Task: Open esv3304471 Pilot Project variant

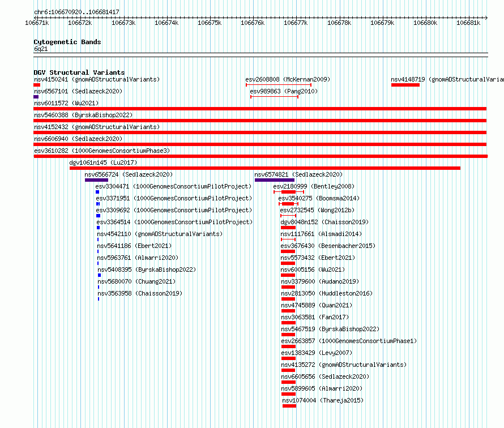Action: 173,186
